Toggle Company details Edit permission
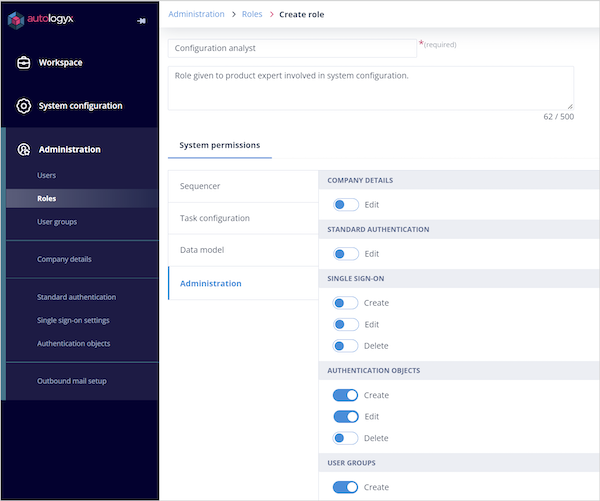 tap(346, 205)
